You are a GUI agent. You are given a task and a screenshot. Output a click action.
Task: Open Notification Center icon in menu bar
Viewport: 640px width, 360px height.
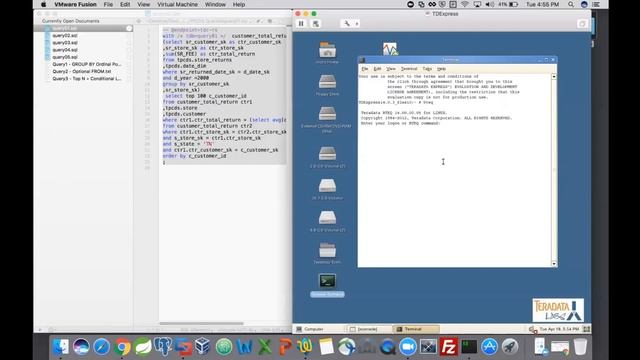point(596,4)
